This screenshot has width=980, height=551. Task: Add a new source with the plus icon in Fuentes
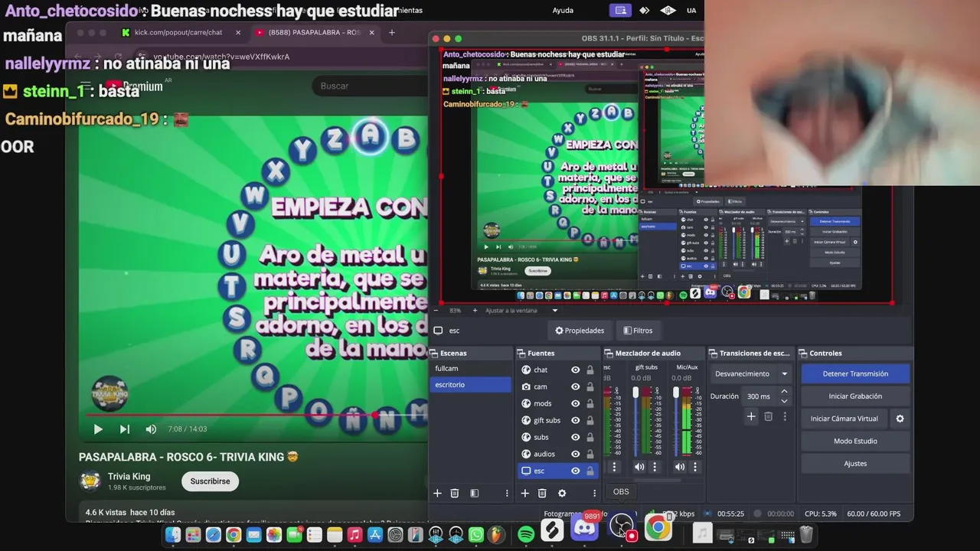coord(525,494)
